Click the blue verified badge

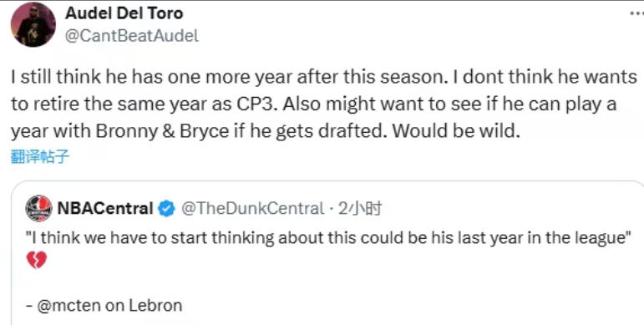167,209
